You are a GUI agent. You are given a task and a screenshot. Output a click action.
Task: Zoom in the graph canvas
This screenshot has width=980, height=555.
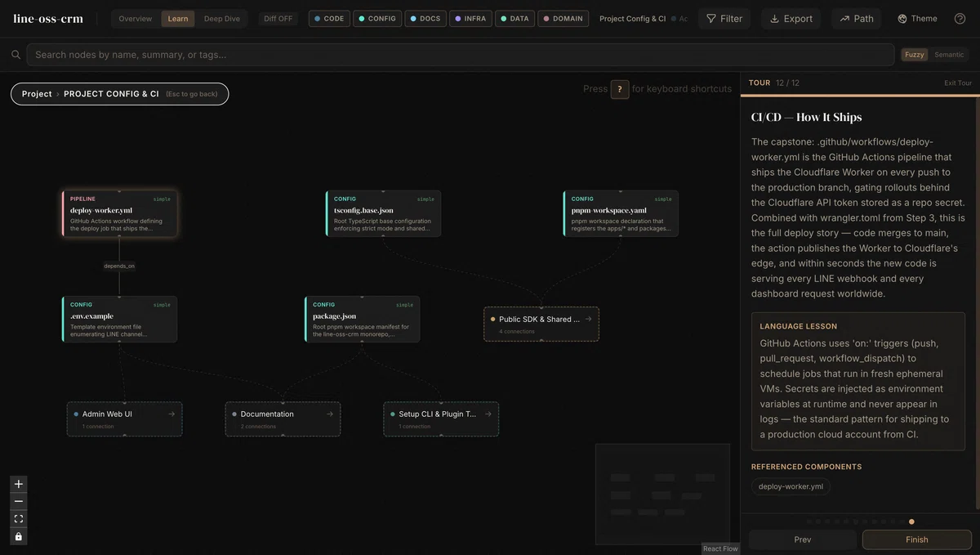pos(19,484)
